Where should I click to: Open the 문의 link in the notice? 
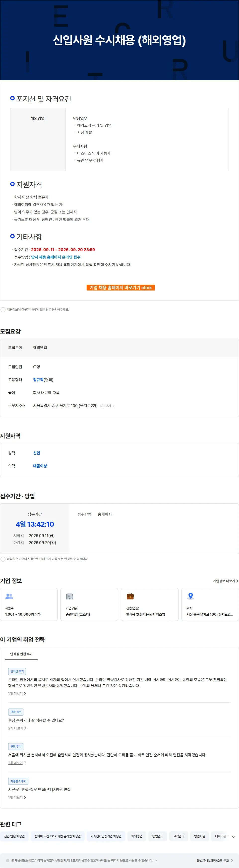[54, 309]
